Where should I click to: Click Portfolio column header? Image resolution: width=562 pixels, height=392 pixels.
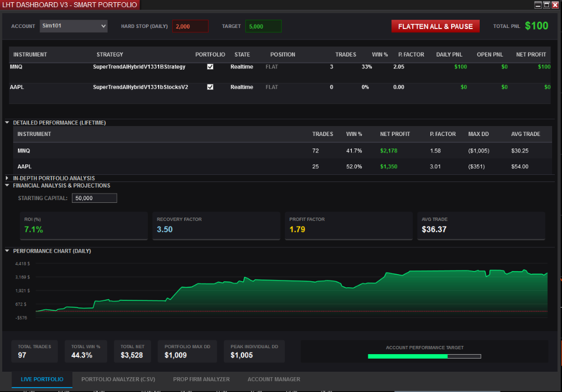[210, 54]
